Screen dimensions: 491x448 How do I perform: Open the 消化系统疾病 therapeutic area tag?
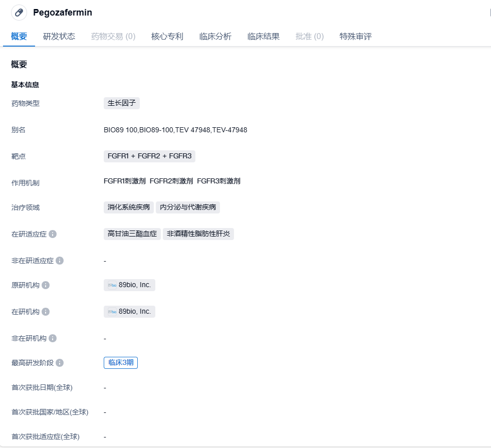click(x=129, y=207)
